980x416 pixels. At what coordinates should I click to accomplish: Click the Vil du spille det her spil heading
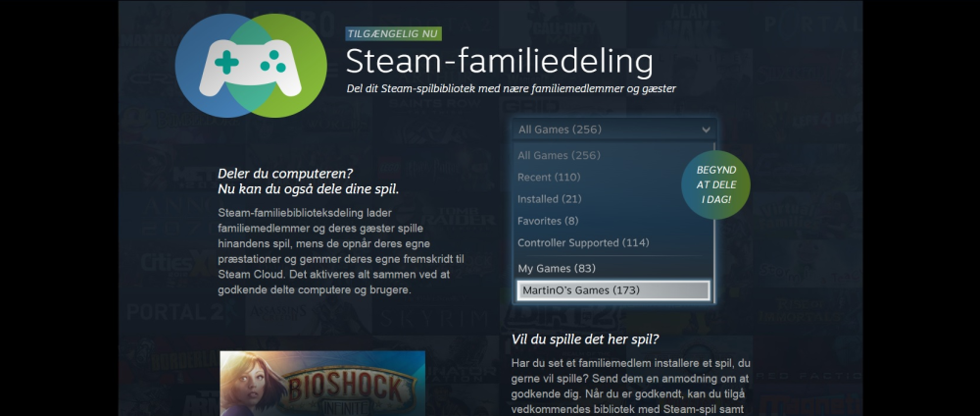coord(585,339)
